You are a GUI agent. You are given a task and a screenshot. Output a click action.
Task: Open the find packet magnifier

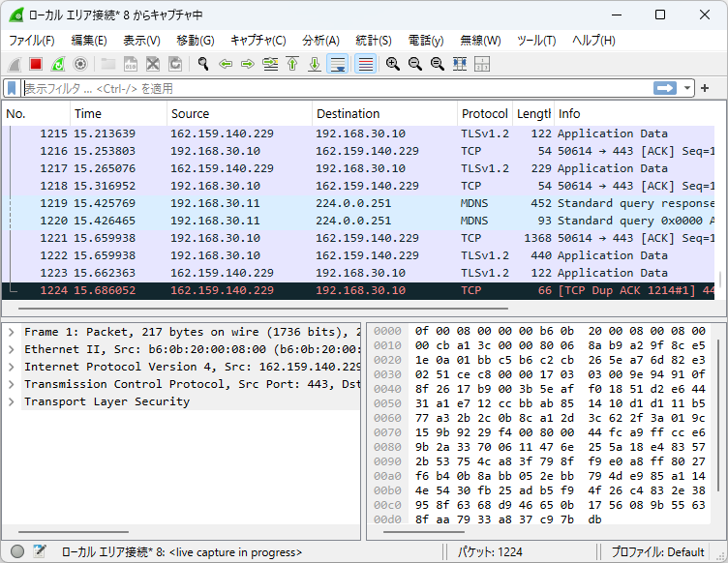tap(203, 64)
